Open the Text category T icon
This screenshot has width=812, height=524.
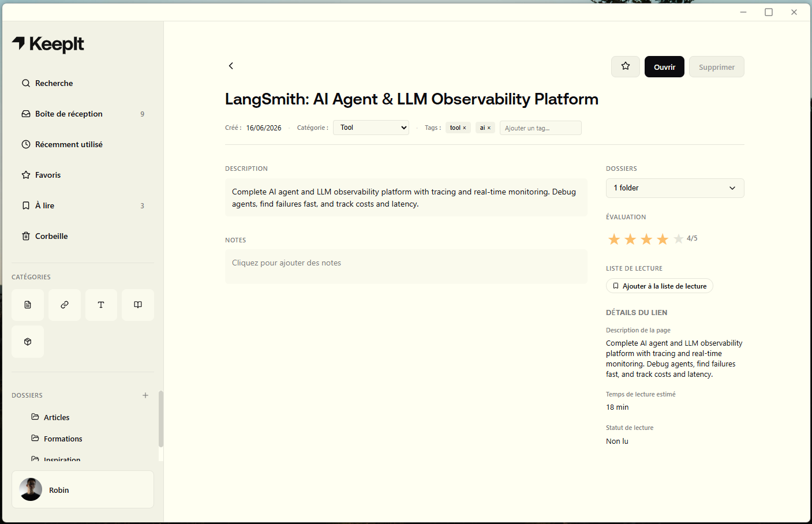[101, 305]
